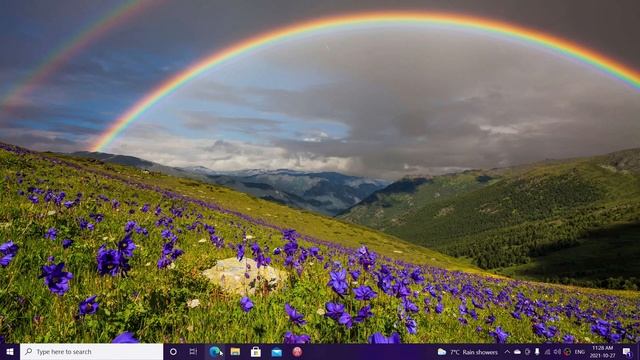Open the OneDrive cloud tray icon
Screen dimensions: 640x360
517,352
